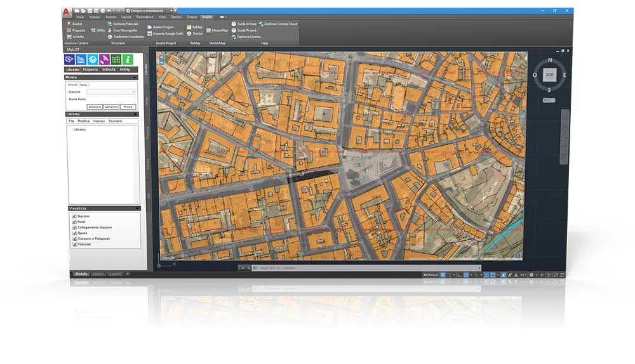
Task: Switch to the Trova sub-tab
Action: (83, 85)
